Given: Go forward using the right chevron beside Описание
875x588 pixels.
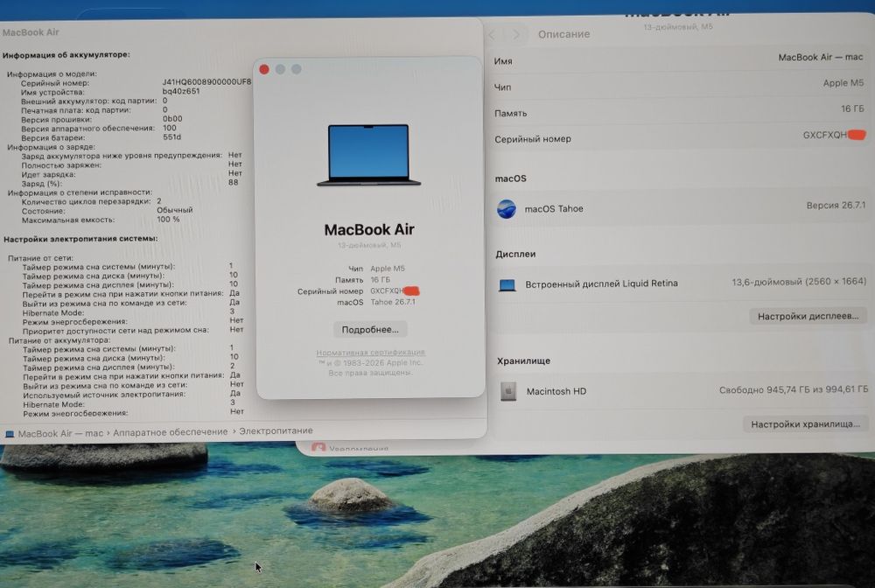Looking at the screenshot, I should 516,35.
